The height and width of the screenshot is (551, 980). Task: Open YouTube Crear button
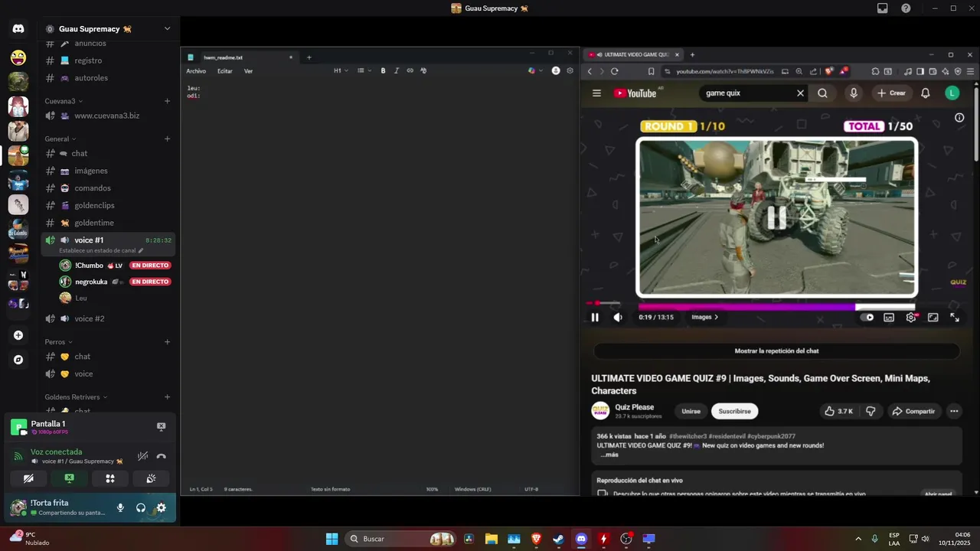pyautogui.click(x=892, y=93)
